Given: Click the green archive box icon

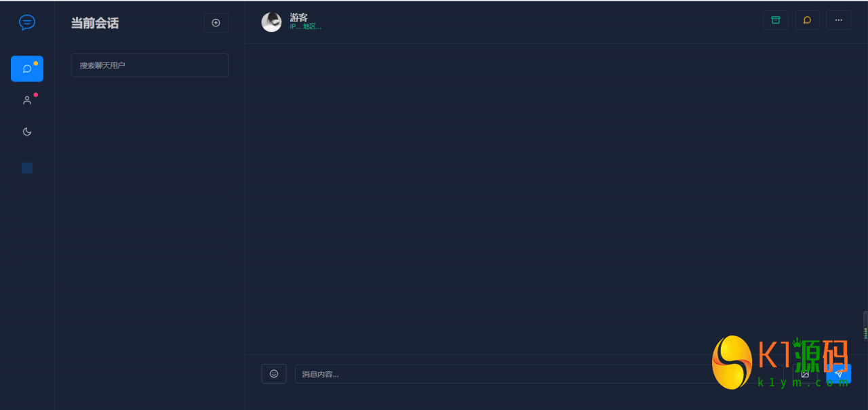Looking at the screenshot, I should 776,20.
